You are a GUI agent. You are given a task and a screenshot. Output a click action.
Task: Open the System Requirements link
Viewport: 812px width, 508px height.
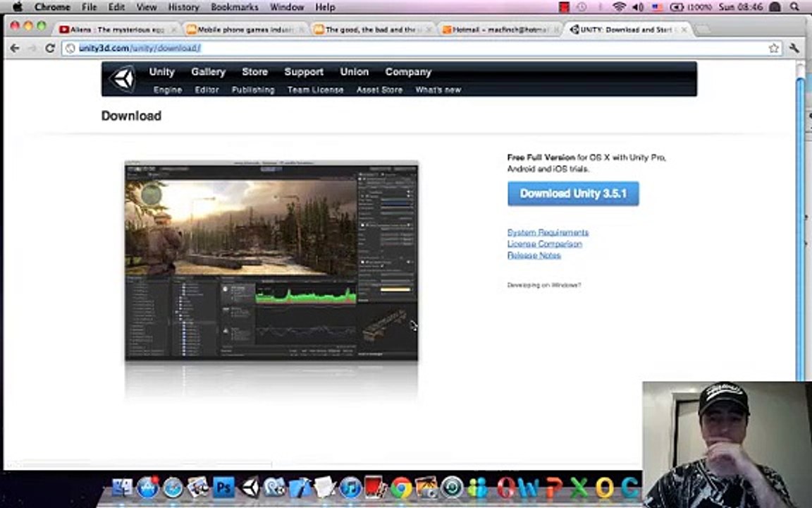point(548,232)
